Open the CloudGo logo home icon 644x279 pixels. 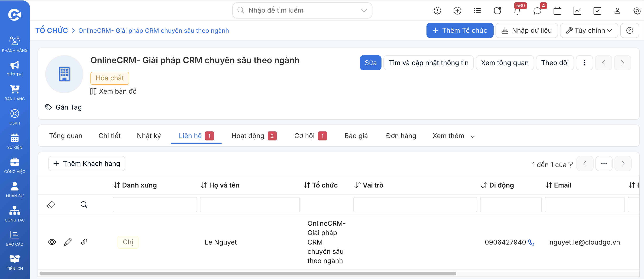click(15, 14)
